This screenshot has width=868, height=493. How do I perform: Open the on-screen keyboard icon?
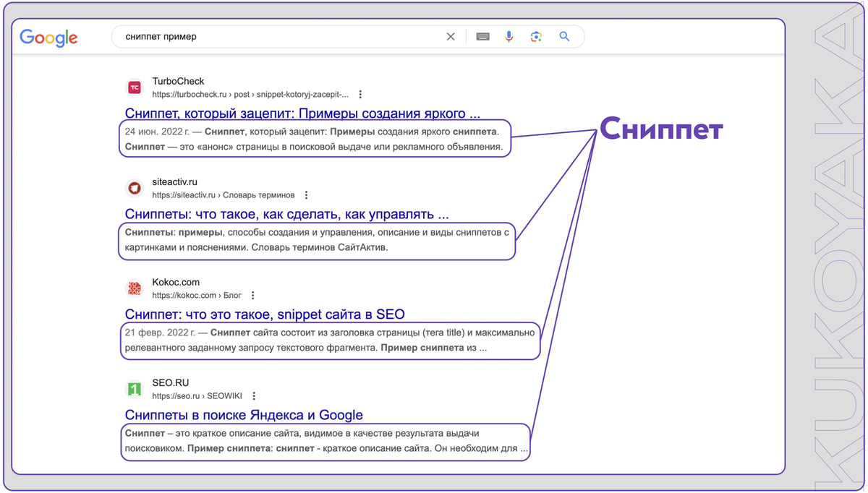coord(483,37)
